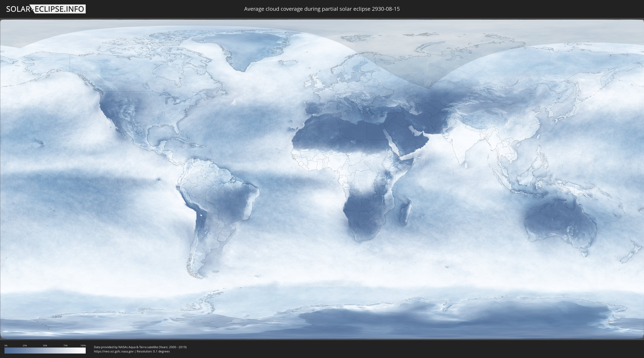The width and height of the screenshot is (644, 358).
Task: Click the '0%' legend label
Action: [x=6, y=345]
